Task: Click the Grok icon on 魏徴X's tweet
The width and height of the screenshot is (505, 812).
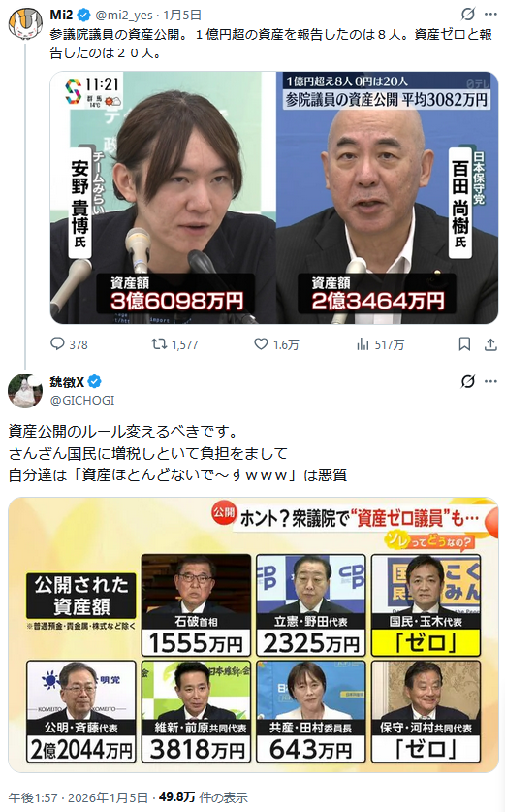Action: click(468, 382)
